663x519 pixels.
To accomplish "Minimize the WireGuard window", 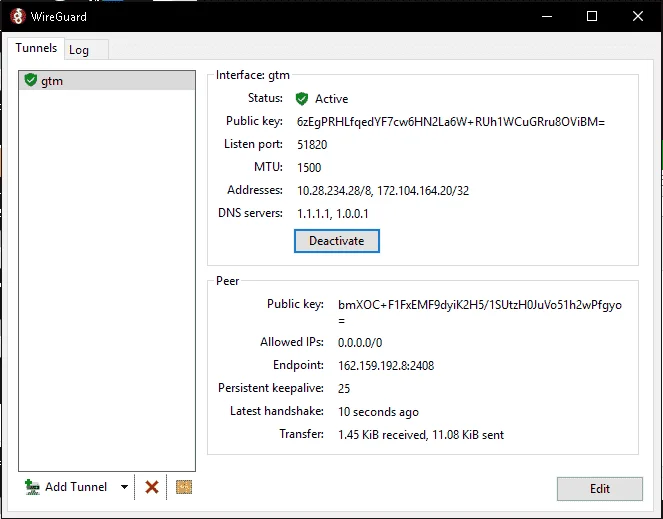I will point(547,16).
